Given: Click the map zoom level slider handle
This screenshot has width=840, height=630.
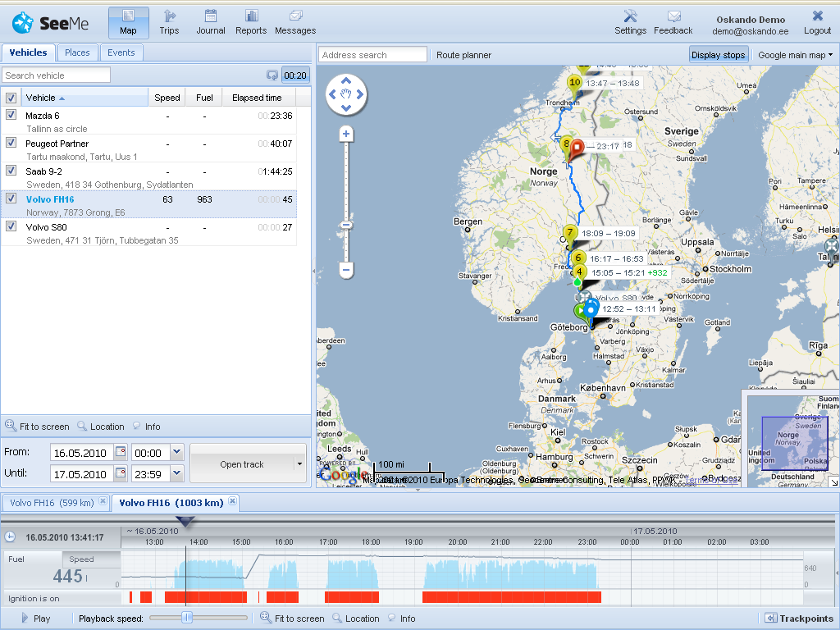Looking at the screenshot, I should (346, 225).
